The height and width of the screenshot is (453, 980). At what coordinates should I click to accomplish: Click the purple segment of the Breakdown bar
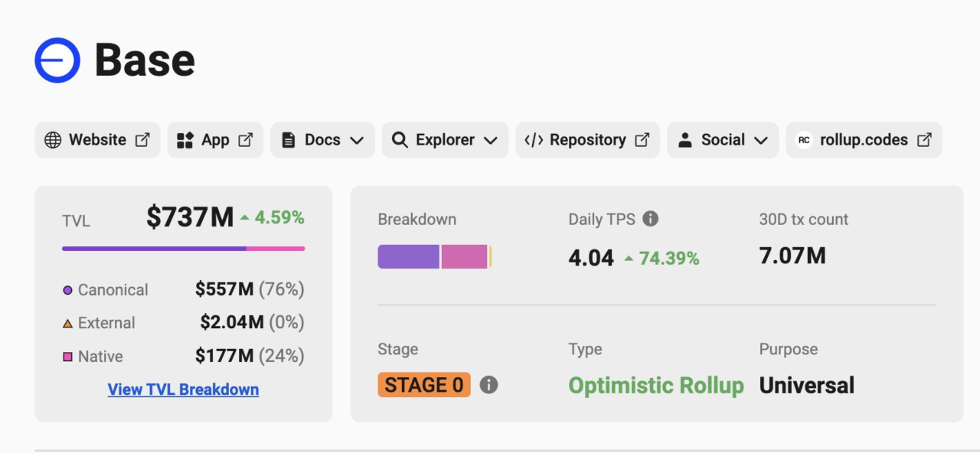408,257
